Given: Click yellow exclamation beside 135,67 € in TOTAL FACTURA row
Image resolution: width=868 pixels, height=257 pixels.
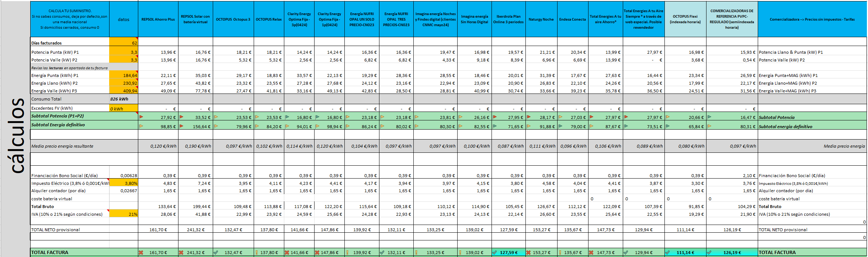Looking at the screenshot, I should [560, 253].
